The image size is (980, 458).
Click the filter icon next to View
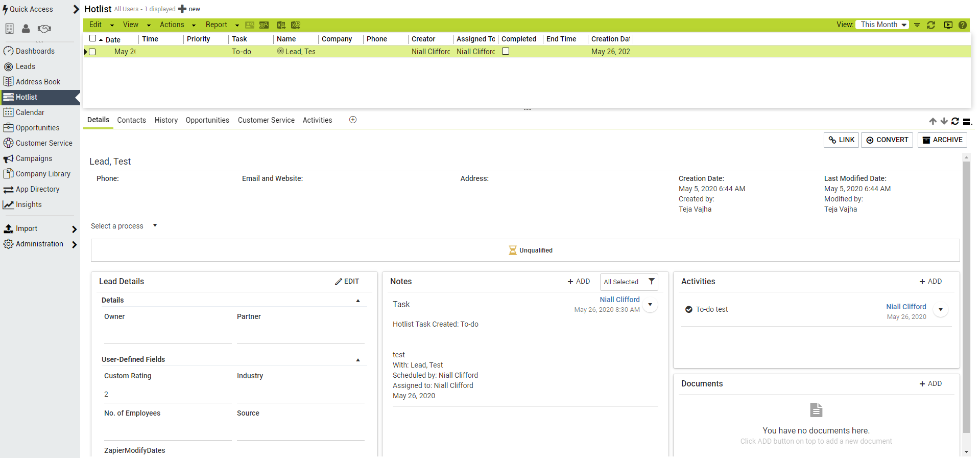(x=917, y=25)
